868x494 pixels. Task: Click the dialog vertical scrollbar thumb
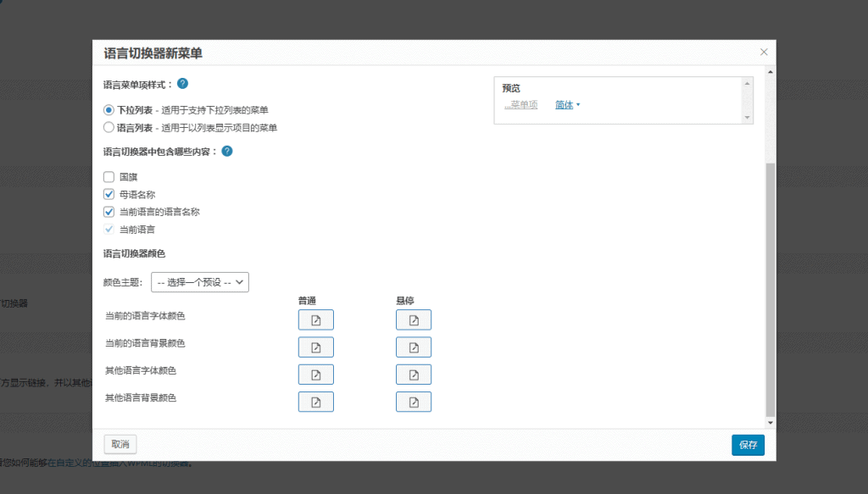[x=770, y=290]
